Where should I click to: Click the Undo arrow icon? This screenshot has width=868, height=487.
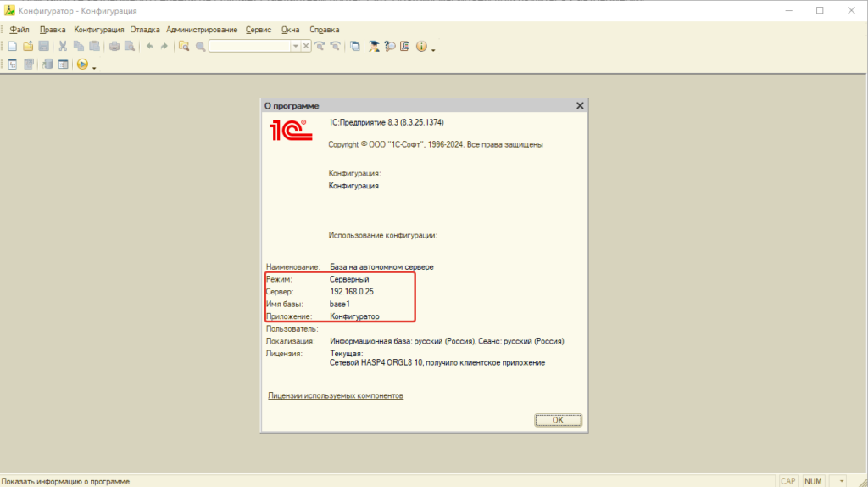[149, 47]
